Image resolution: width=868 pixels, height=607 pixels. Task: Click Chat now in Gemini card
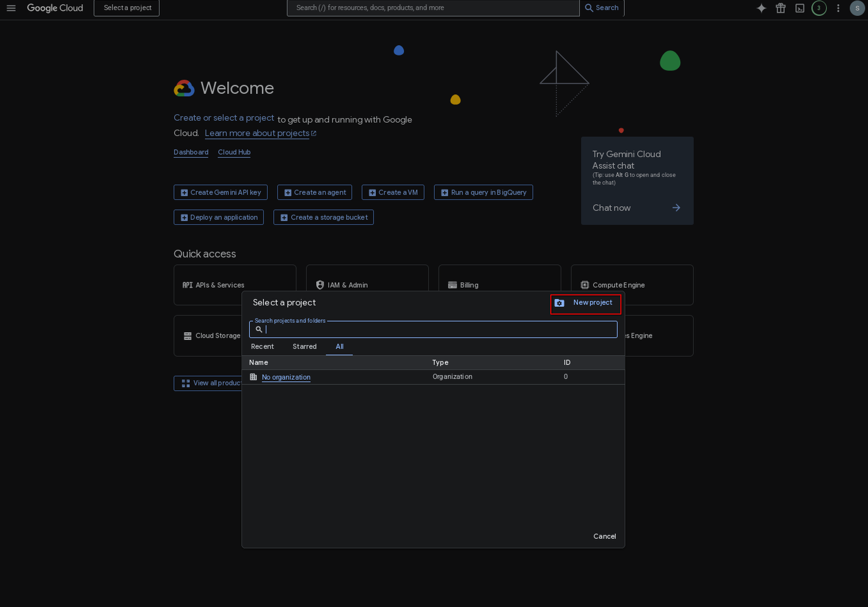[x=611, y=208]
